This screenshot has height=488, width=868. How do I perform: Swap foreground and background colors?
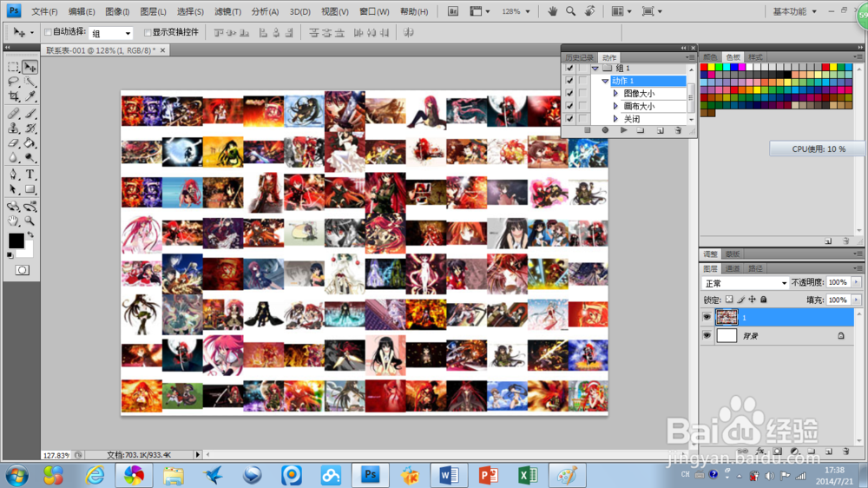30,234
